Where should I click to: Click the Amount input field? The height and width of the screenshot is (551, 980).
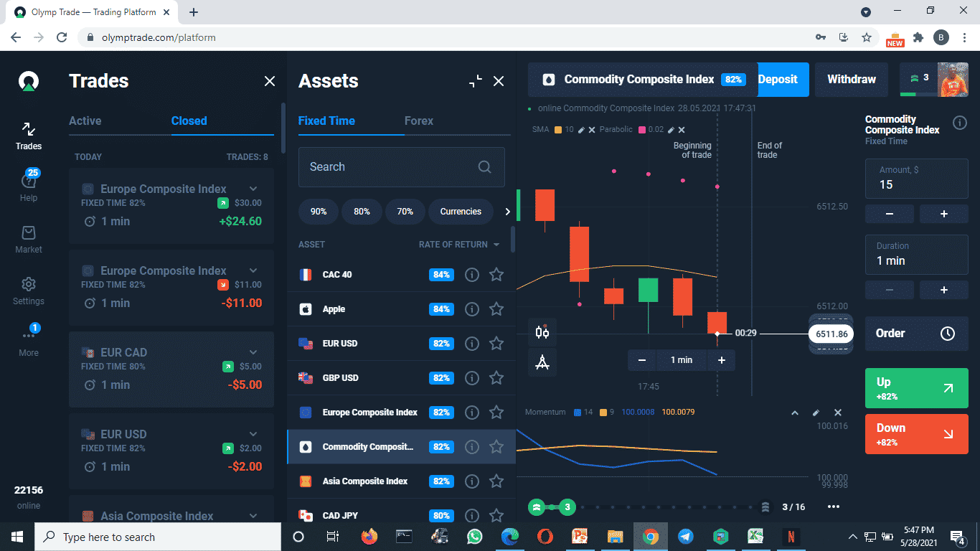click(917, 179)
